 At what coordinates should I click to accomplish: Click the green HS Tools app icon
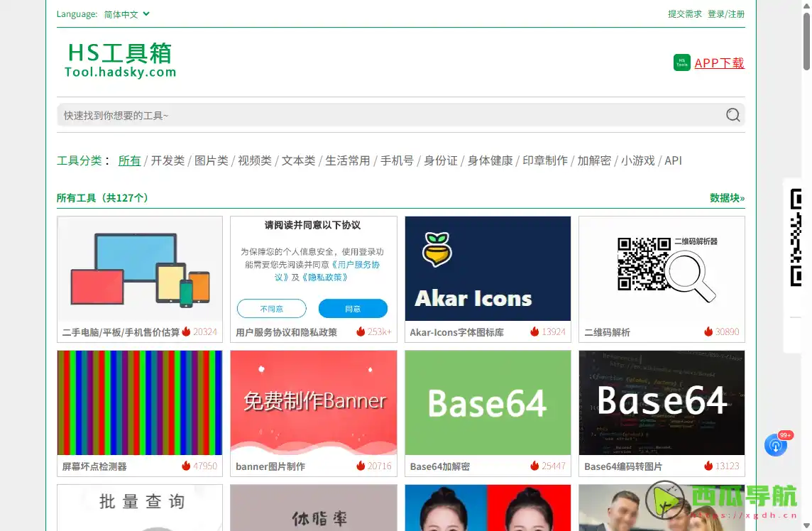682,62
